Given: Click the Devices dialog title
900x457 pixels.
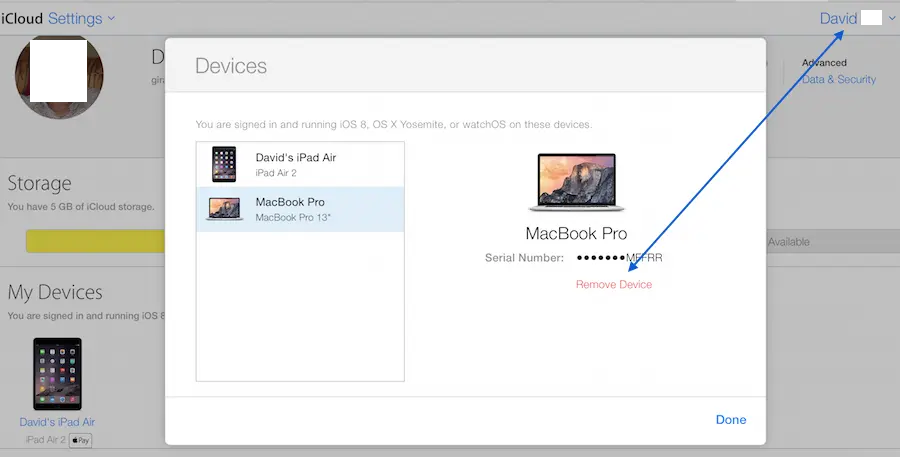Looking at the screenshot, I should [231, 66].
